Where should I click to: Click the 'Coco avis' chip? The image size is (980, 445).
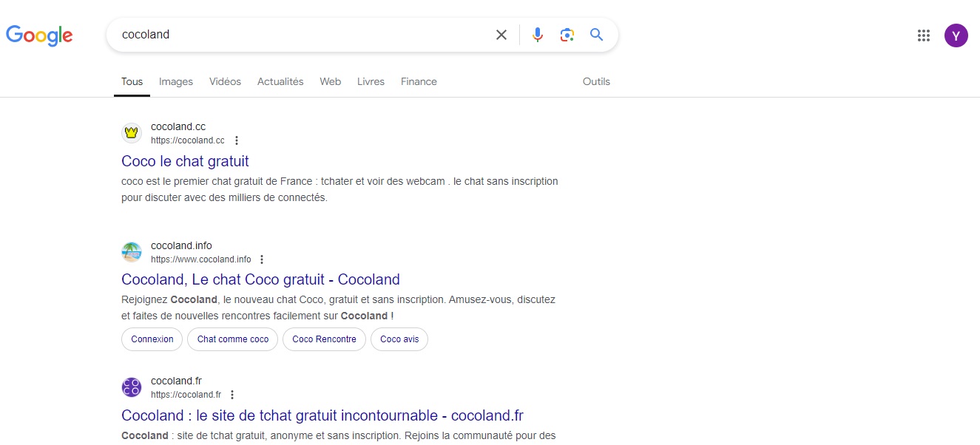tap(399, 339)
